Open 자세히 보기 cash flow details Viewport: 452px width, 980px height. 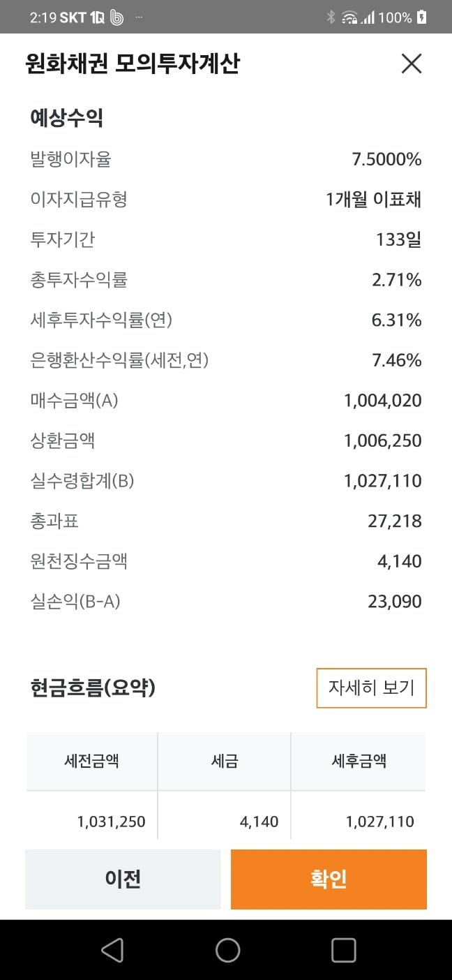point(371,688)
